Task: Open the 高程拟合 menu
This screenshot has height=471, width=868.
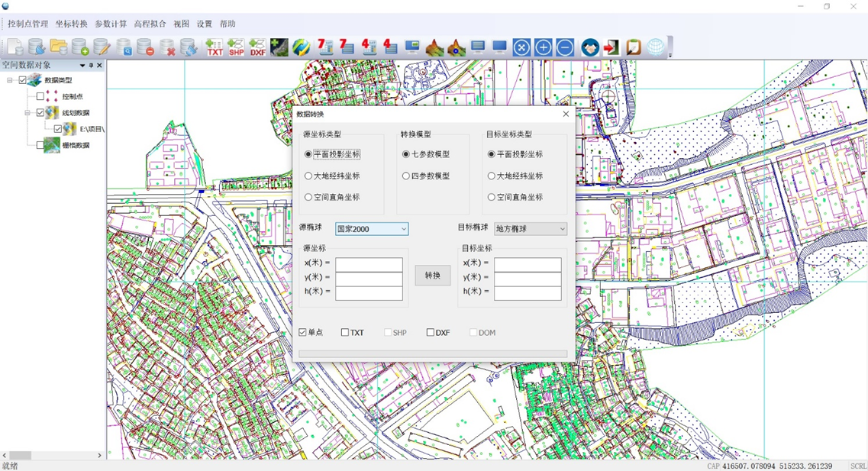Action: click(x=150, y=24)
